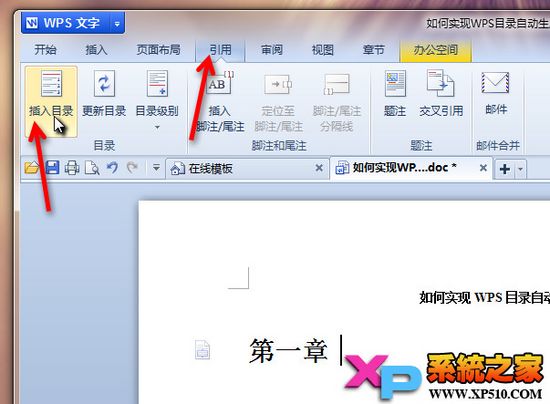Click the 脚注/尾注分隔线 separator icon
550x404 pixels.
coord(336,84)
